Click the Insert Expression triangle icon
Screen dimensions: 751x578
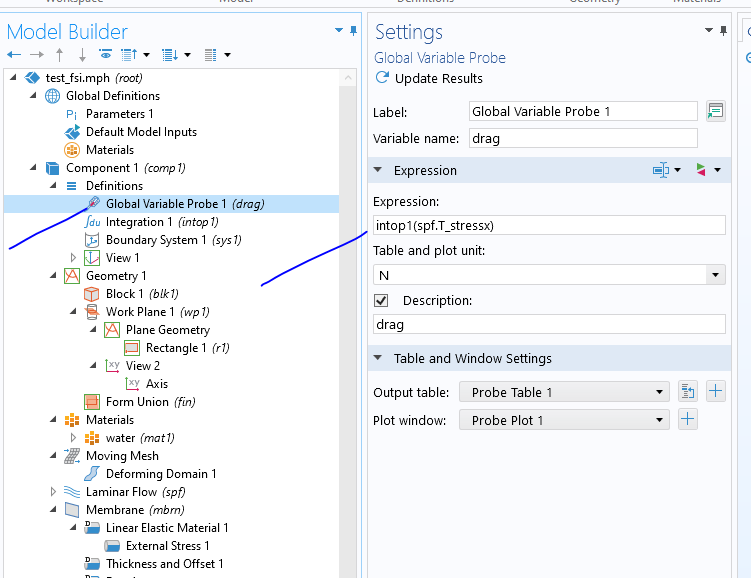click(x=700, y=170)
